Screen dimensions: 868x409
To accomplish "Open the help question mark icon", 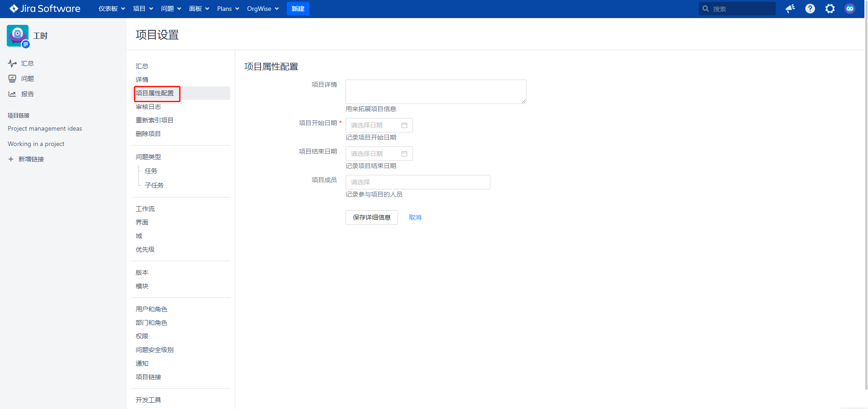I will [x=810, y=9].
